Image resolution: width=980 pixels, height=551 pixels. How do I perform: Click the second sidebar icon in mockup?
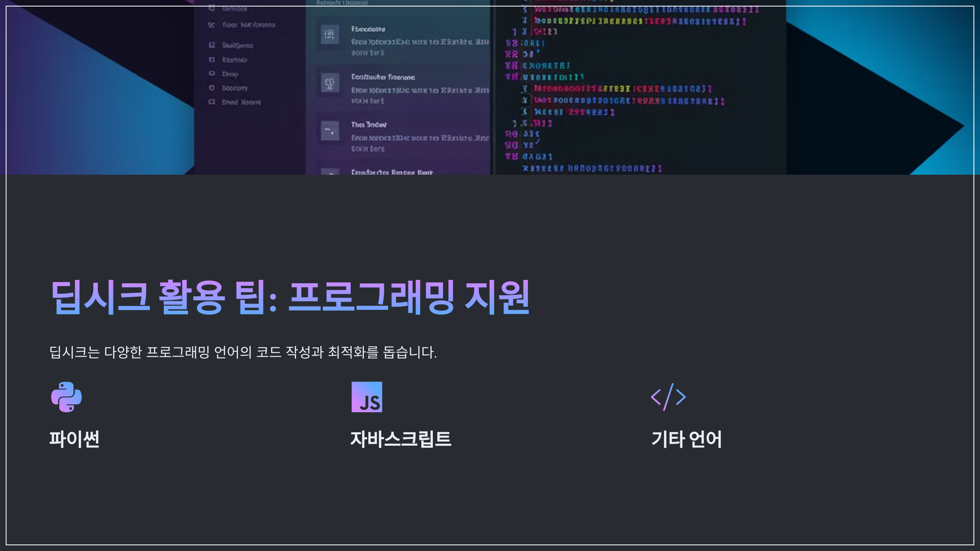[211, 25]
